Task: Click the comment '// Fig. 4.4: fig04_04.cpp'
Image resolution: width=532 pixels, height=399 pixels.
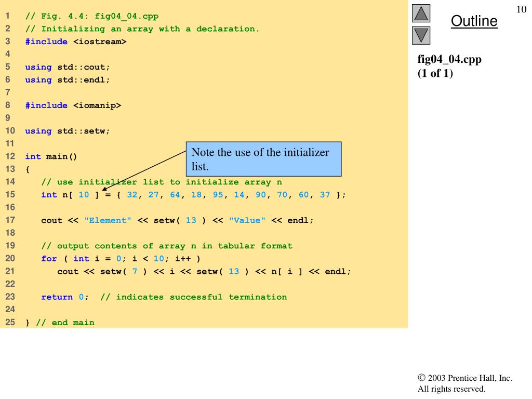Action: tap(92, 16)
